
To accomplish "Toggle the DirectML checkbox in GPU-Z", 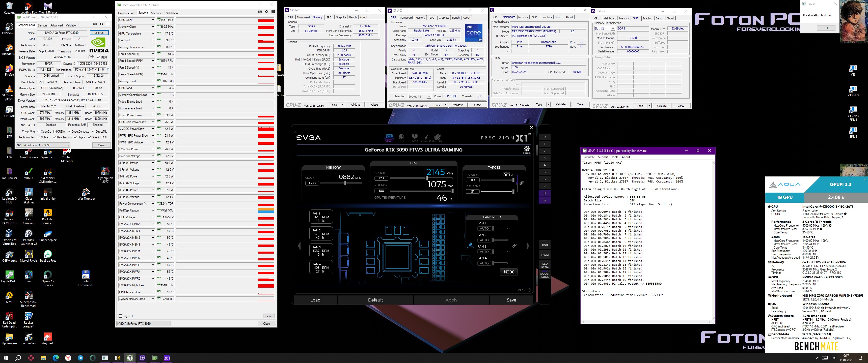I will pos(93,132).
